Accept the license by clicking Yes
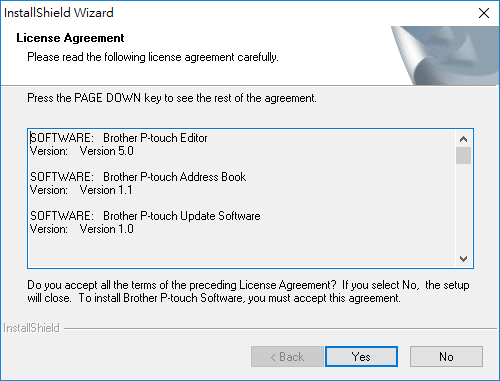 361,356
